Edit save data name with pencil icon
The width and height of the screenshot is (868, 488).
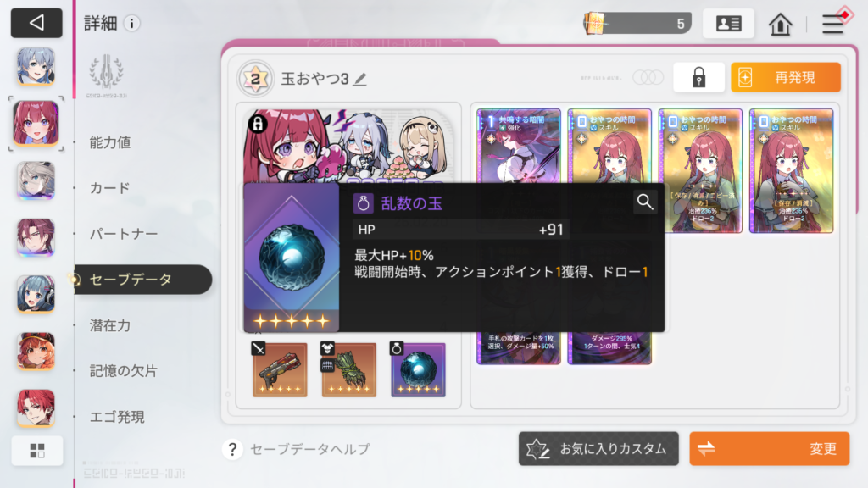pyautogui.click(x=359, y=79)
